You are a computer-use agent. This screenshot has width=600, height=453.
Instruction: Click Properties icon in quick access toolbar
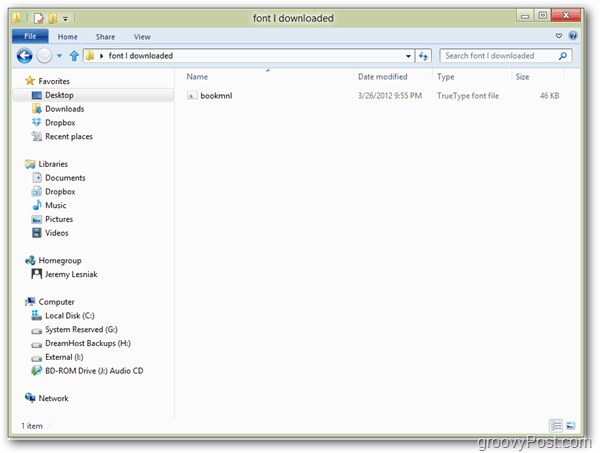(39, 18)
